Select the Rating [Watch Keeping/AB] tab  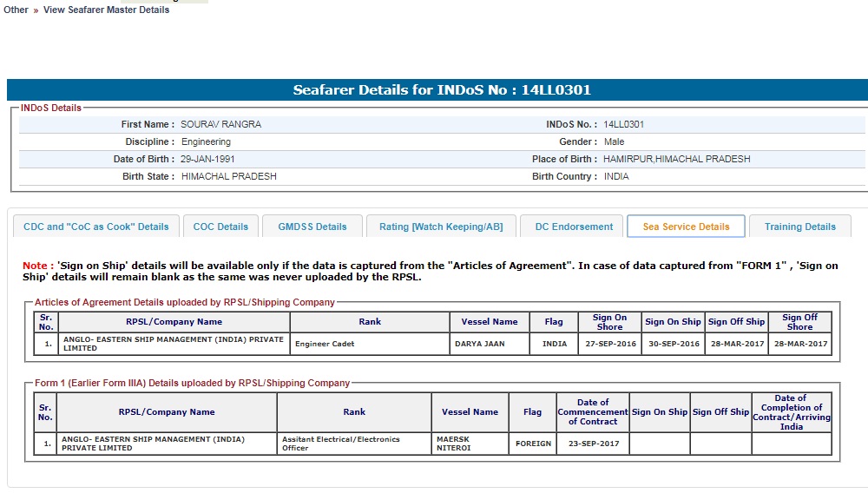(x=441, y=227)
